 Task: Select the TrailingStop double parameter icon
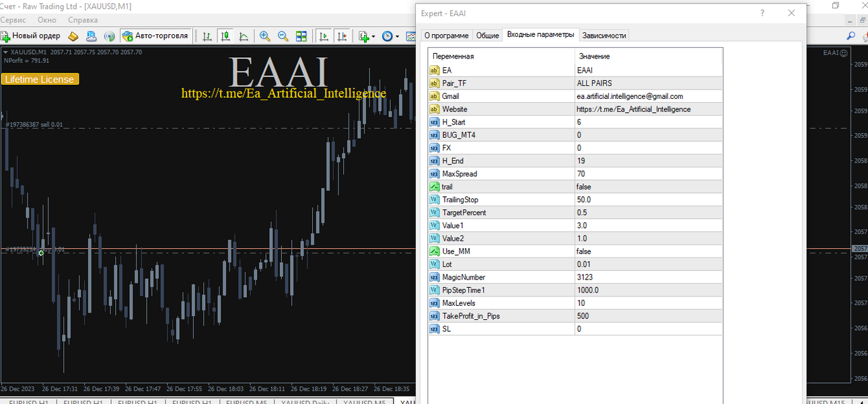point(435,200)
